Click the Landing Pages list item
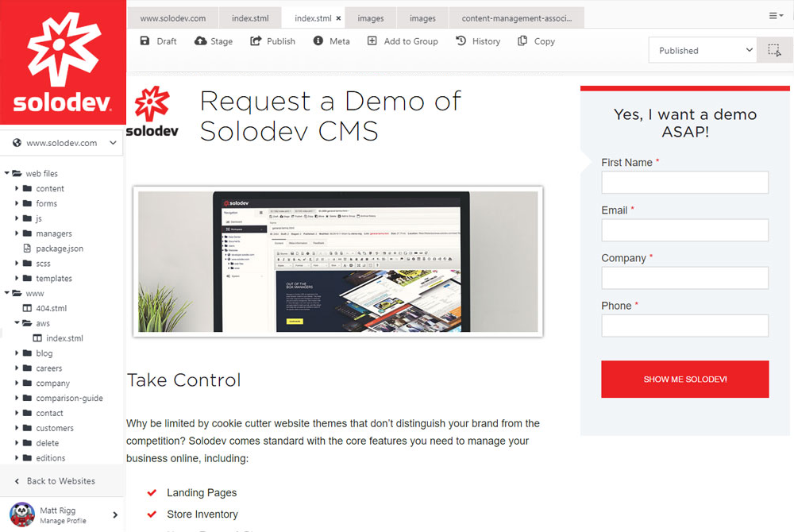Image resolution: width=794 pixels, height=532 pixels. tap(202, 492)
